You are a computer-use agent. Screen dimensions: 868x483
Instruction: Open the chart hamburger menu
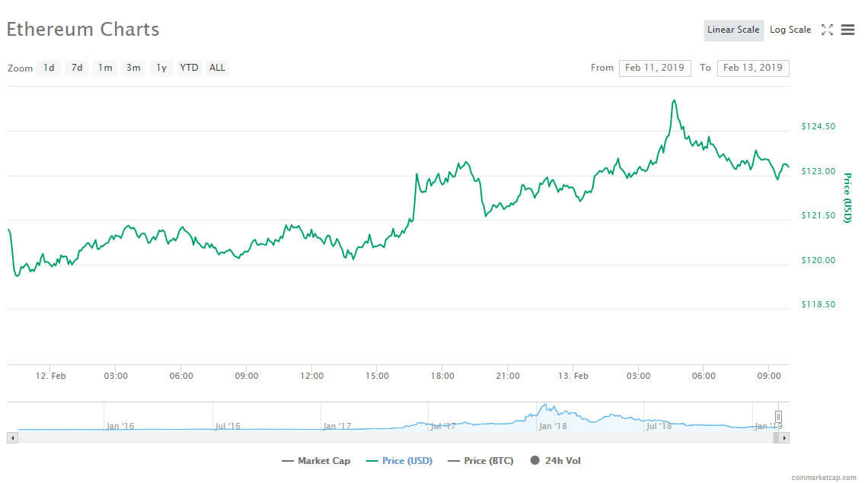pyautogui.click(x=847, y=30)
